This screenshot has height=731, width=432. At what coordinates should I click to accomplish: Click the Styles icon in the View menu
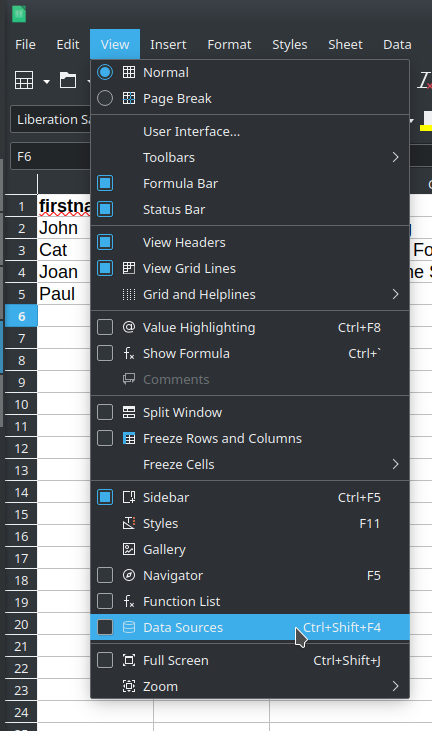(129, 523)
